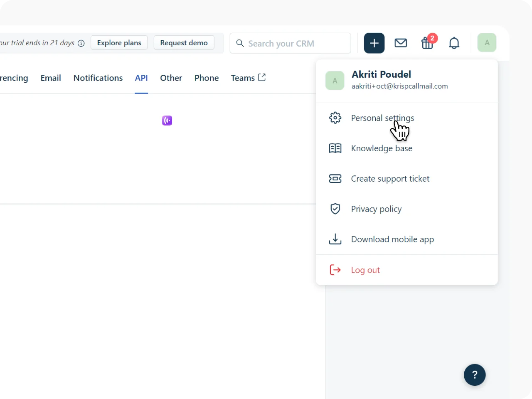
Task: Click the Request demo button
Action: [x=184, y=43]
